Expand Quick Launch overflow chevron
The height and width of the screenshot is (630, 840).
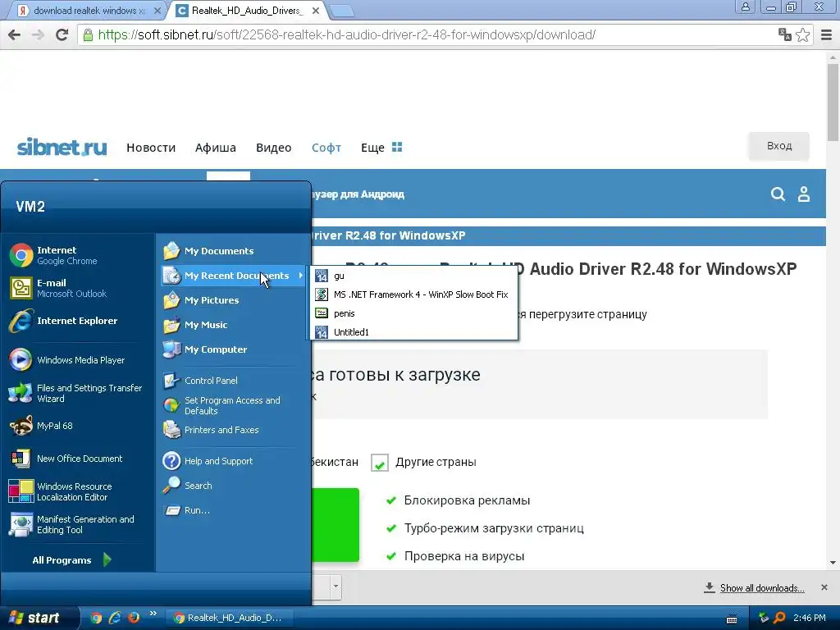coord(153,614)
